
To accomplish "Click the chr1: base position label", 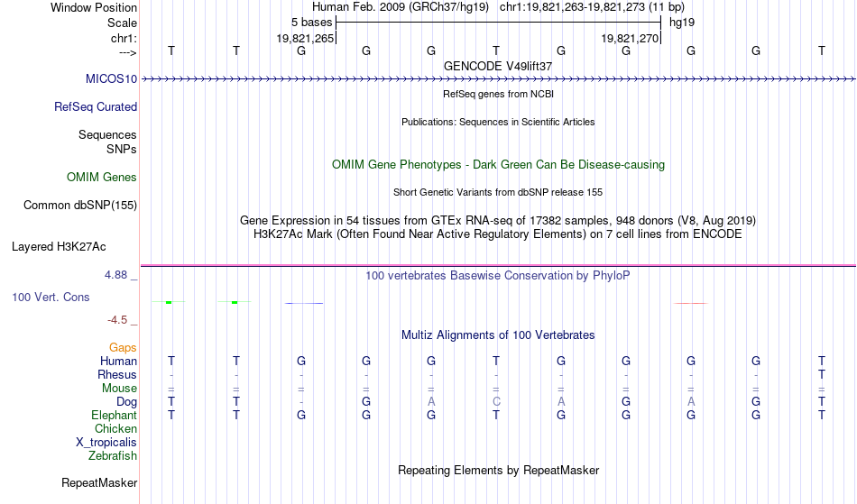I will click(124, 38).
